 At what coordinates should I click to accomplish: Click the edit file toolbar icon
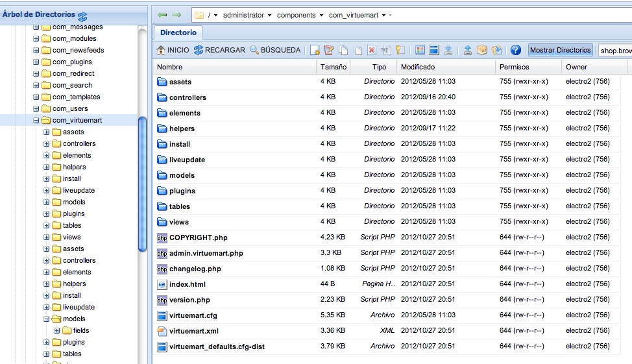coord(329,50)
